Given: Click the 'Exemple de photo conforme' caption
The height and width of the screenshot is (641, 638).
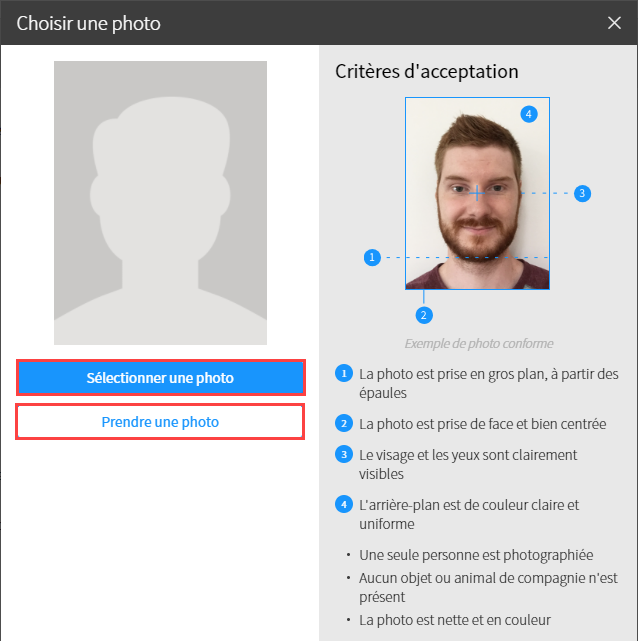Looking at the screenshot, I should [478, 343].
